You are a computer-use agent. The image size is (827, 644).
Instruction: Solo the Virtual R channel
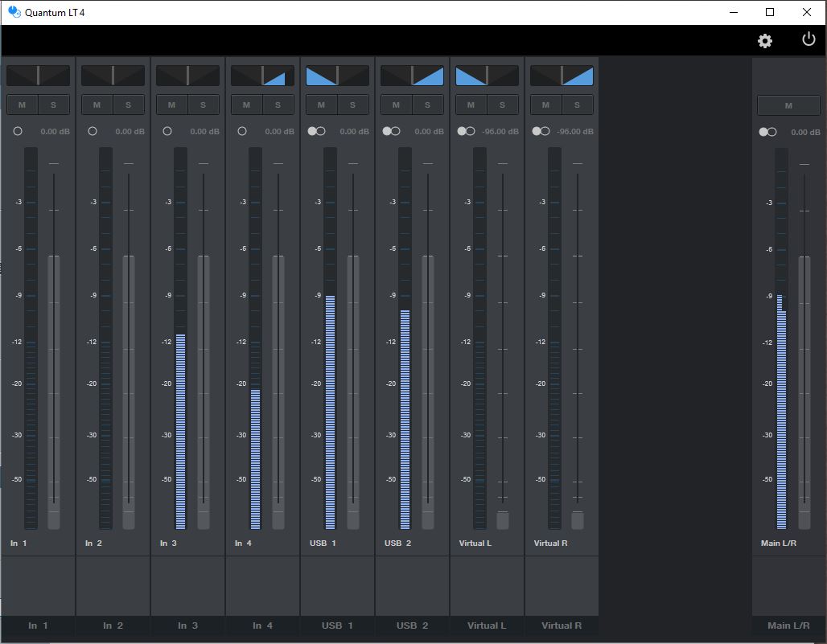tap(578, 105)
